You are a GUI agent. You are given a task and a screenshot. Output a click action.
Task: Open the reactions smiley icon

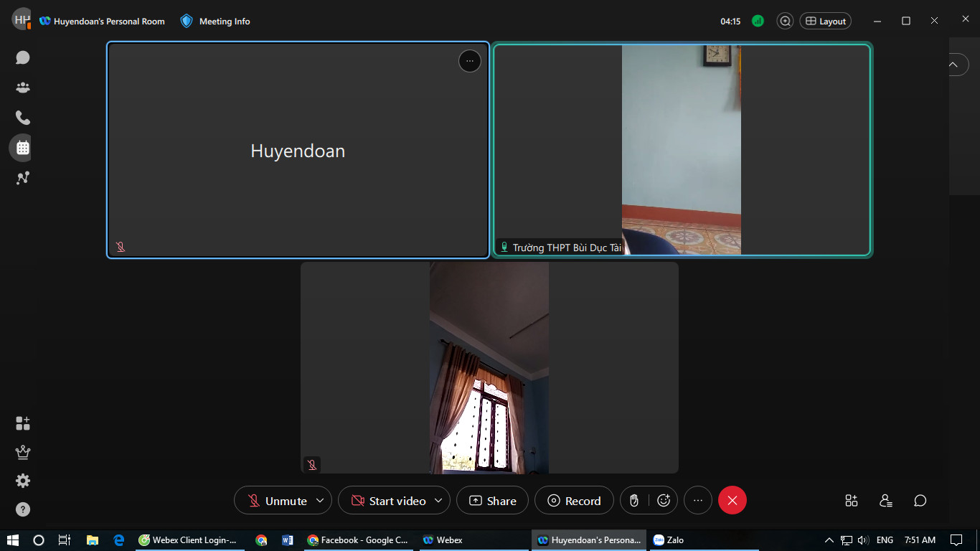664,501
